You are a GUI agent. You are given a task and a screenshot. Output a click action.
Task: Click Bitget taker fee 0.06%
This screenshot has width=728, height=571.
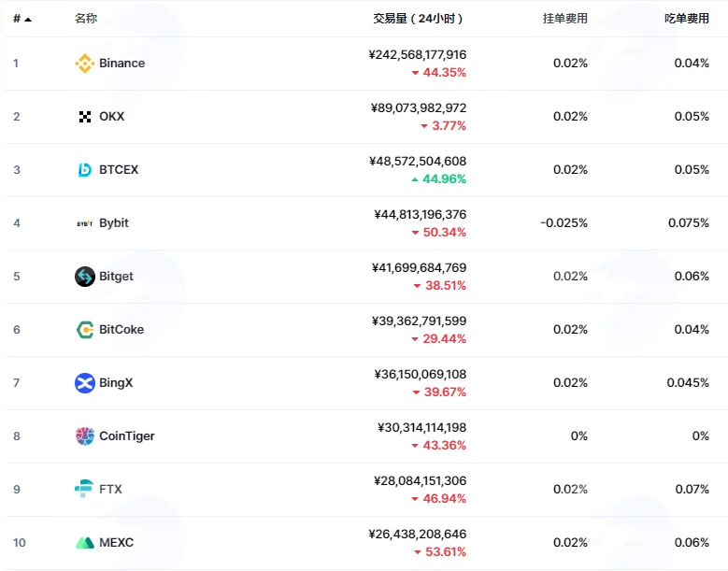(x=692, y=277)
